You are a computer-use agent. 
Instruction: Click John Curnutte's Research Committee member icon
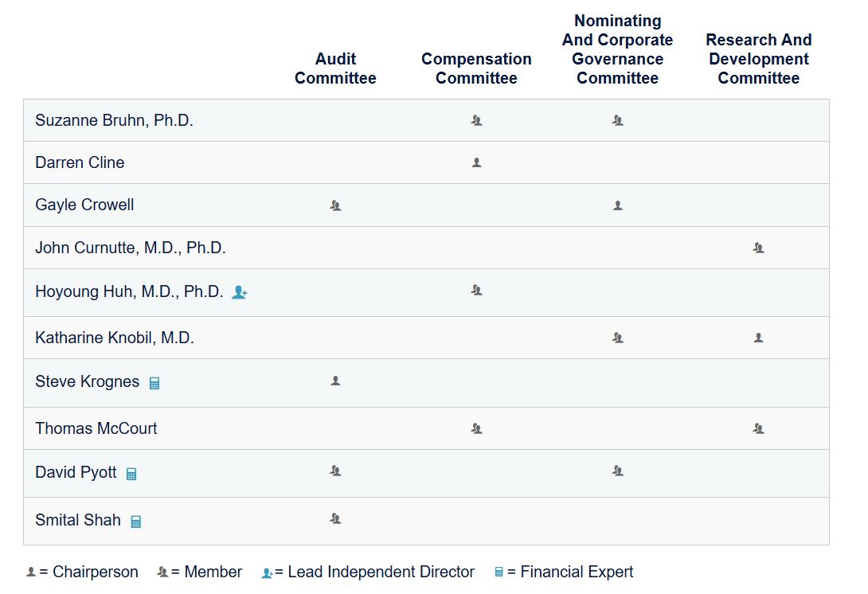758,248
